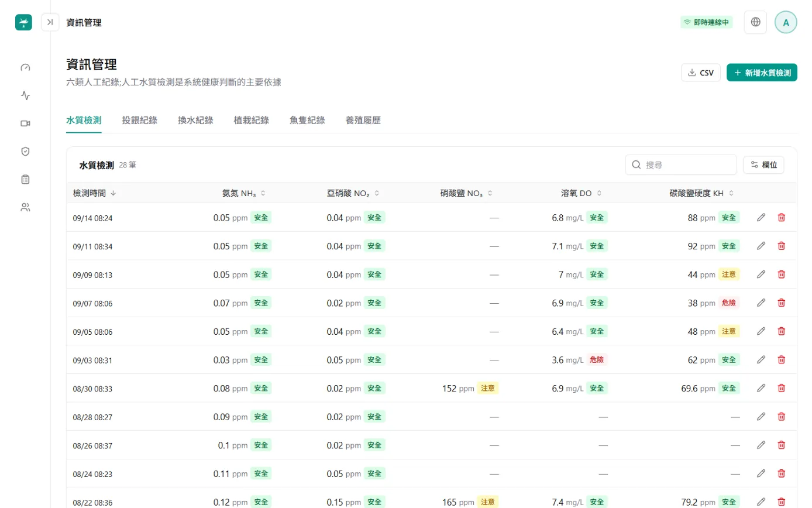
Task: Click the teal app logo icon
Action: (23, 22)
